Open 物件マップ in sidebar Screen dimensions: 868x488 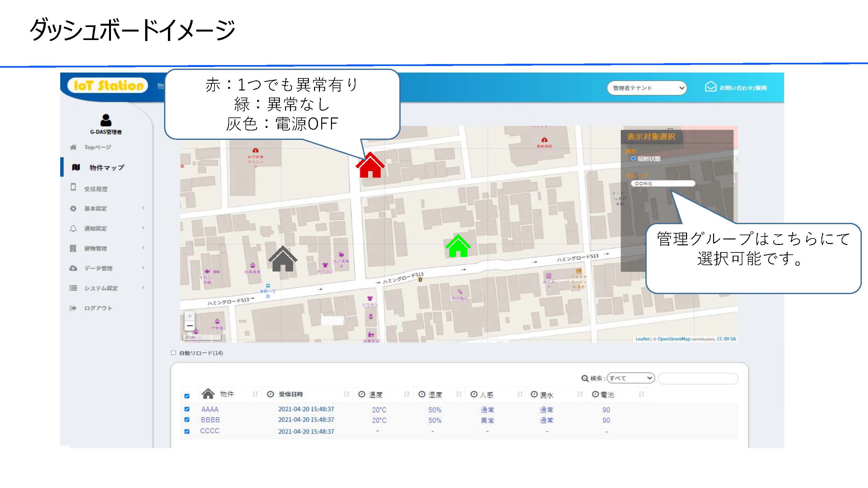tap(107, 167)
